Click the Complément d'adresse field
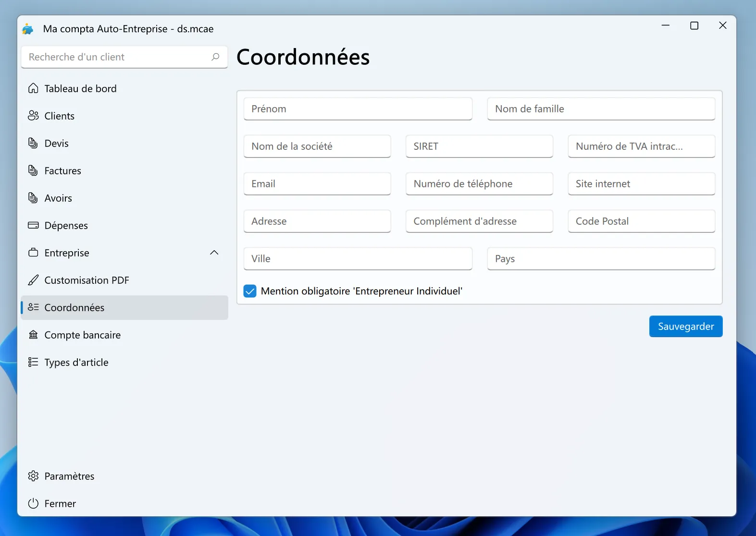 click(479, 221)
